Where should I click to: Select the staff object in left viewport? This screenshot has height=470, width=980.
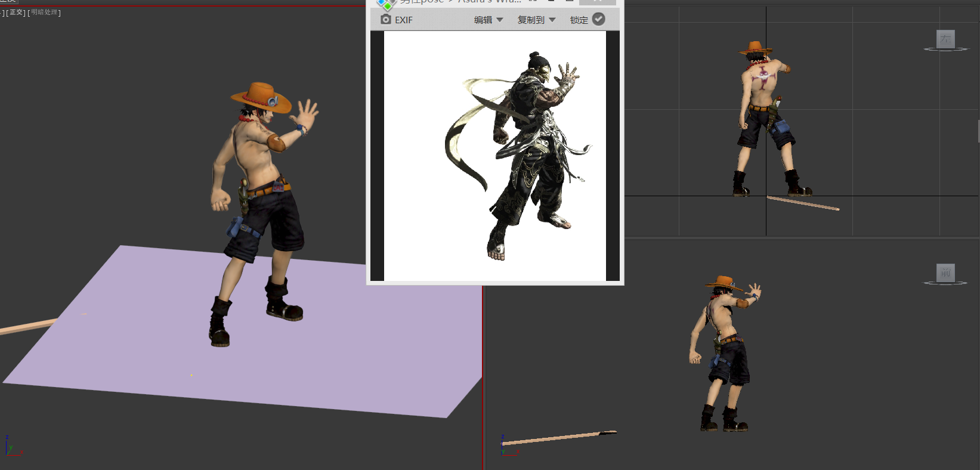click(803, 203)
